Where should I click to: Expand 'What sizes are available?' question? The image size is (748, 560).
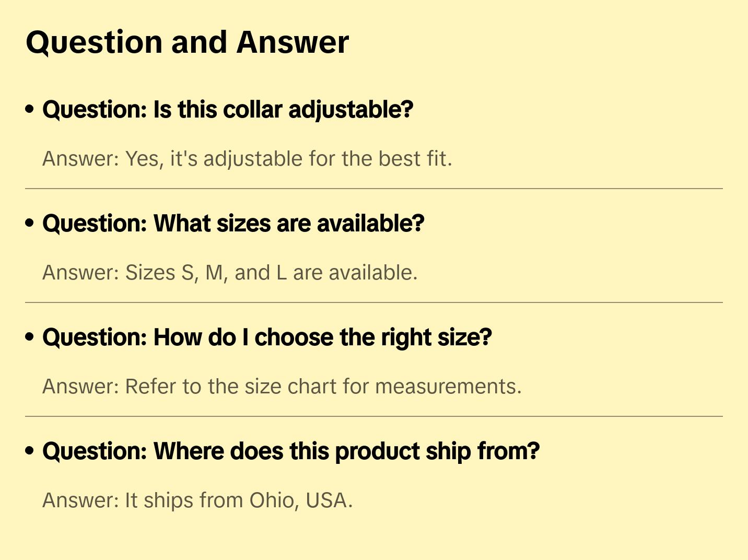point(233,224)
